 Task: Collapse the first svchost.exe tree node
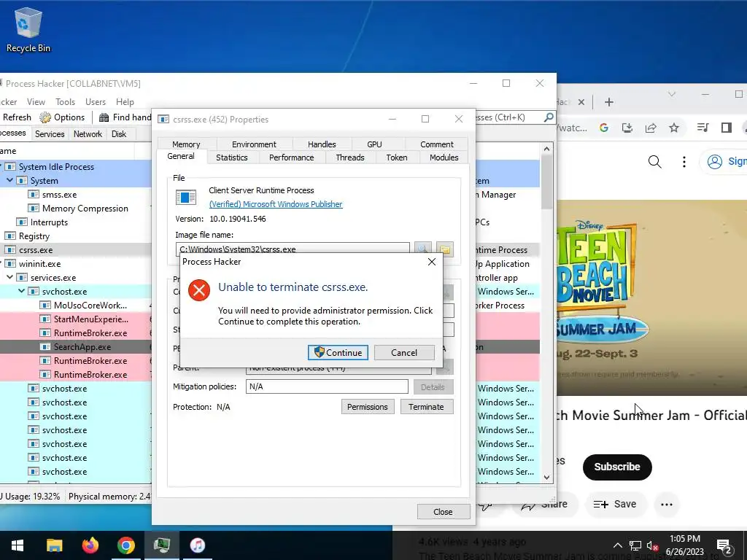point(21,291)
